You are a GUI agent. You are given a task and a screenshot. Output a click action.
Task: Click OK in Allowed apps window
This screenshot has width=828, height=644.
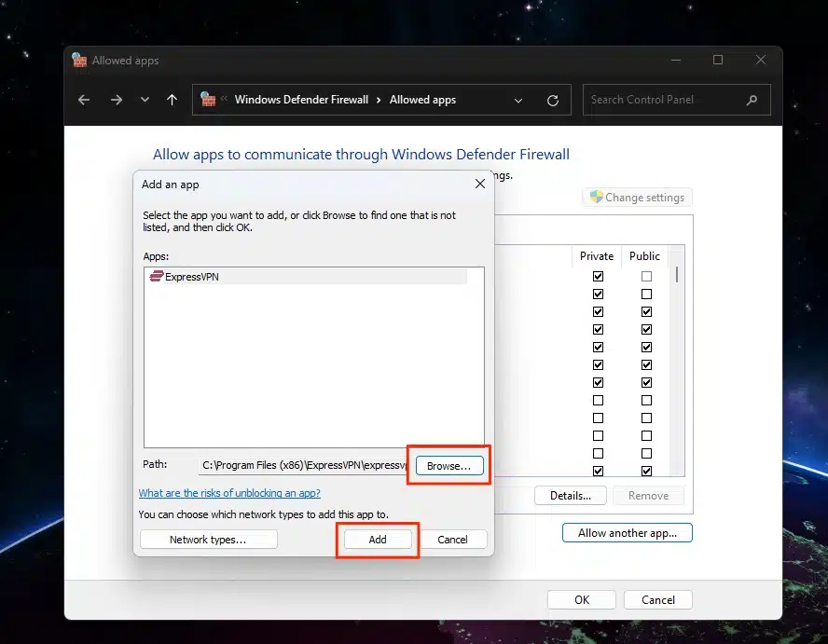pos(582,599)
